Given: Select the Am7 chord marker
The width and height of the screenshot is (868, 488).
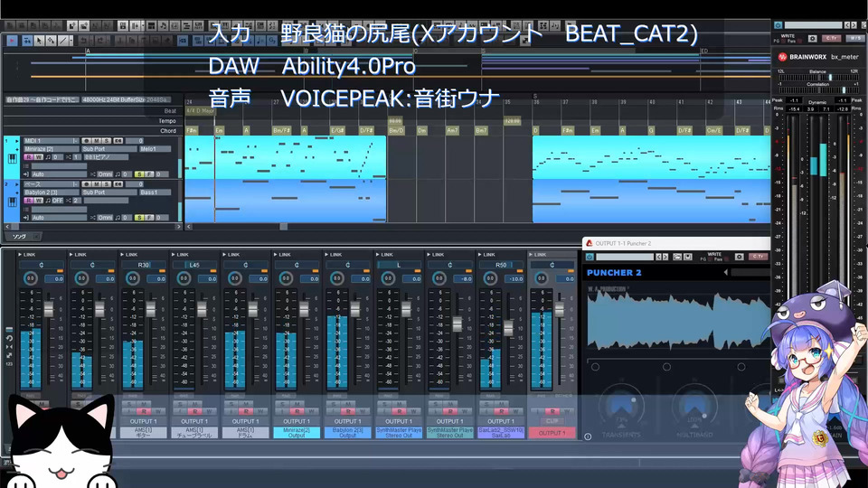Looking at the screenshot, I should click(452, 130).
